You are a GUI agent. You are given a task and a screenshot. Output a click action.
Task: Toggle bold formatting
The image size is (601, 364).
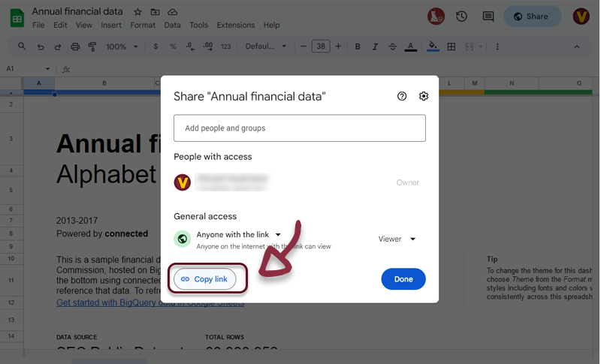[x=358, y=47]
